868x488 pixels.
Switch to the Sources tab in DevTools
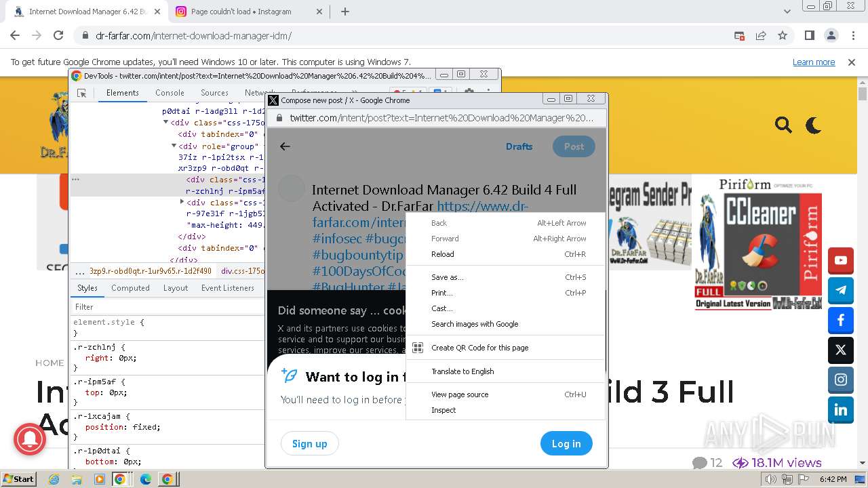coord(214,93)
